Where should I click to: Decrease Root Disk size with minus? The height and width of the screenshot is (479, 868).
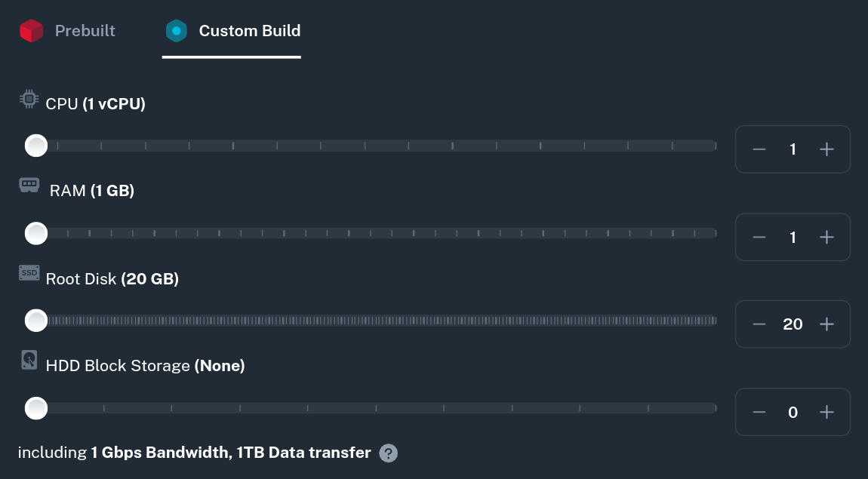pos(759,324)
